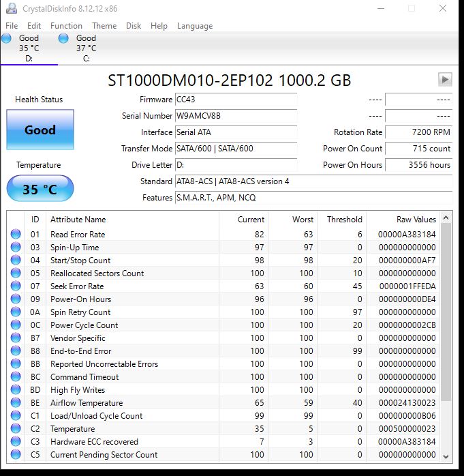The width and height of the screenshot is (464, 476).
Task: Open the Disk menu
Action: click(134, 26)
